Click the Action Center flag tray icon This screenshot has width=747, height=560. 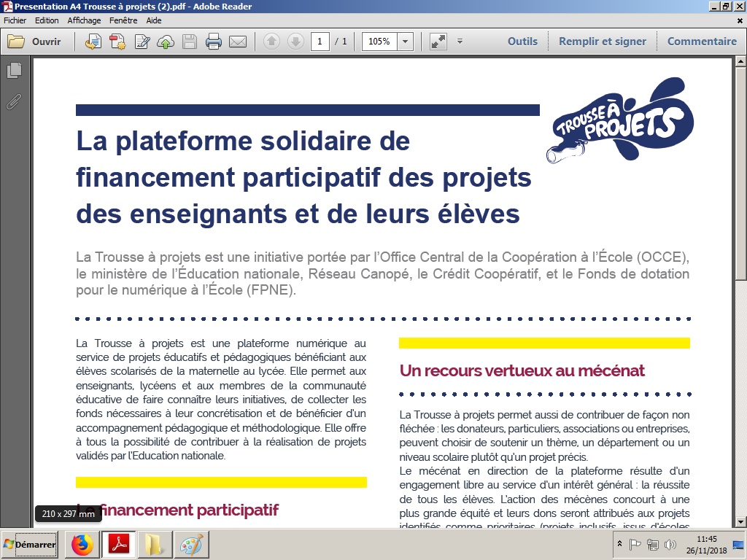pyautogui.click(x=635, y=544)
